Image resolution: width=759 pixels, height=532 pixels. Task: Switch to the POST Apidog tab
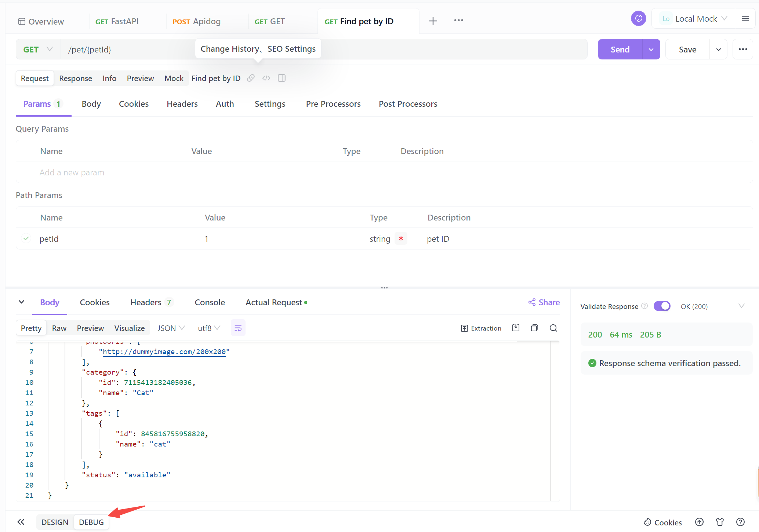pyautogui.click(x=197, y=22)
